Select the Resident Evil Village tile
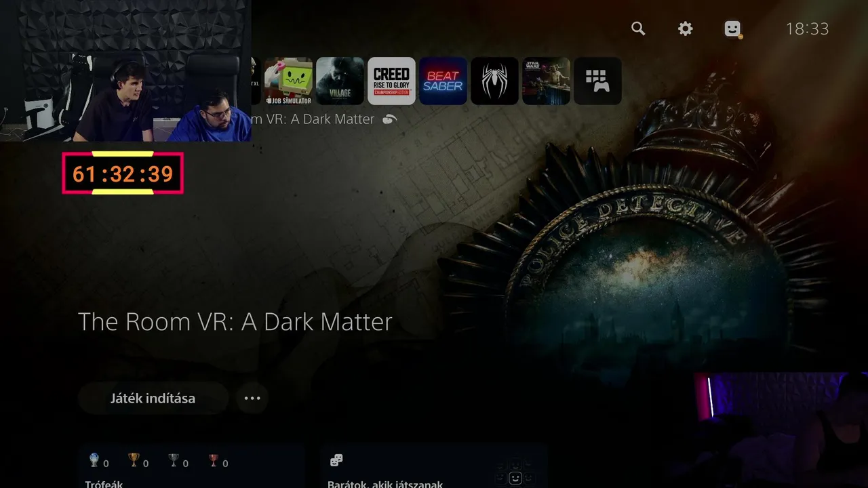The height and width of the screenshot is (488, 868). coord(340,81)
